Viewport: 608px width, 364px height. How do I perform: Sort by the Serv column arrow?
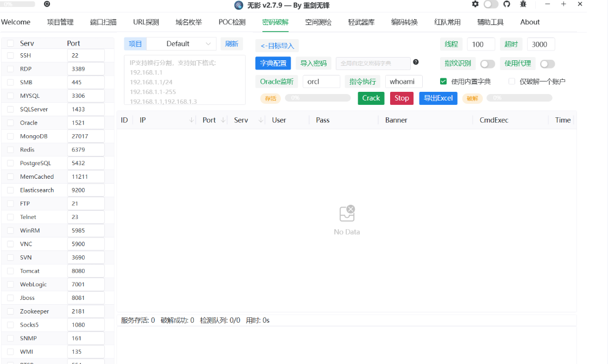point(261,120)
